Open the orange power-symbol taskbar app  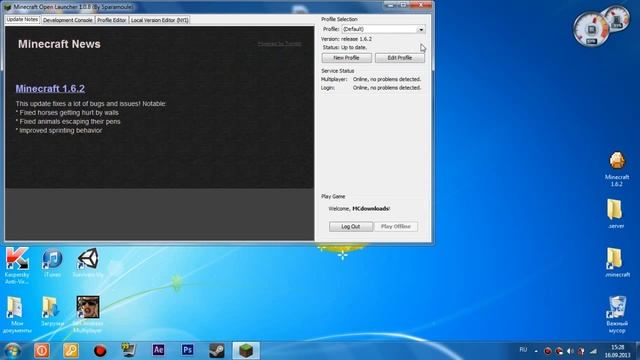(x=42, y=351)
